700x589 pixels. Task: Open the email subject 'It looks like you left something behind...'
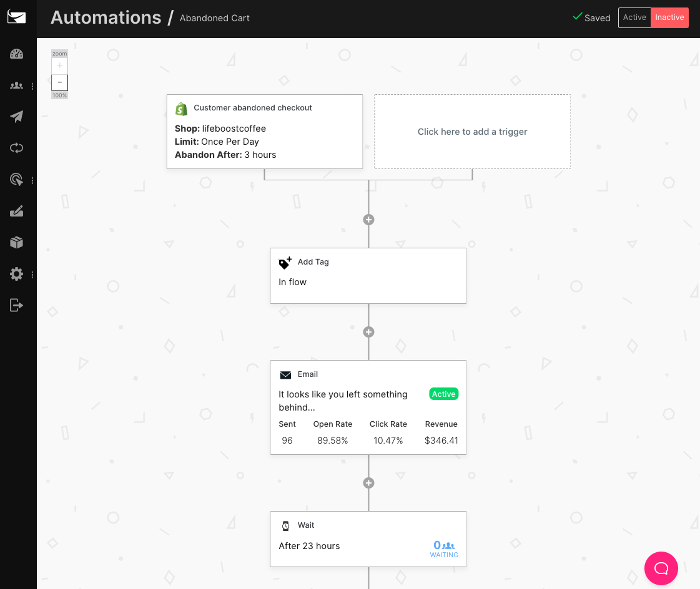coord(343,401)
